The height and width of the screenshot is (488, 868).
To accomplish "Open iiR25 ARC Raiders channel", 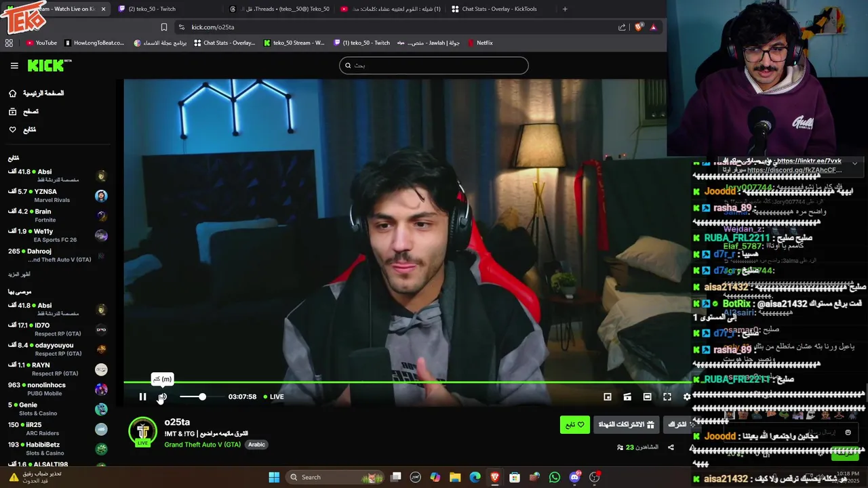I will click(58, 428).
